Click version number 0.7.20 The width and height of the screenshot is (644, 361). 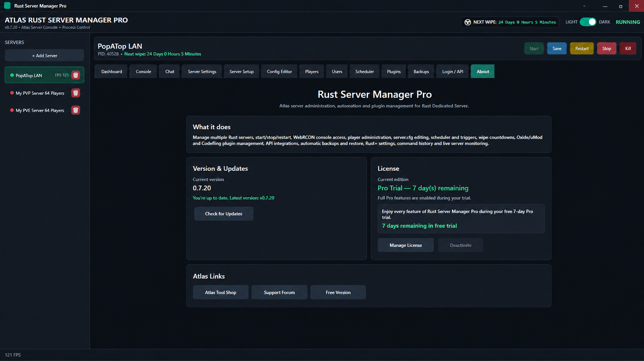point(202,188)
